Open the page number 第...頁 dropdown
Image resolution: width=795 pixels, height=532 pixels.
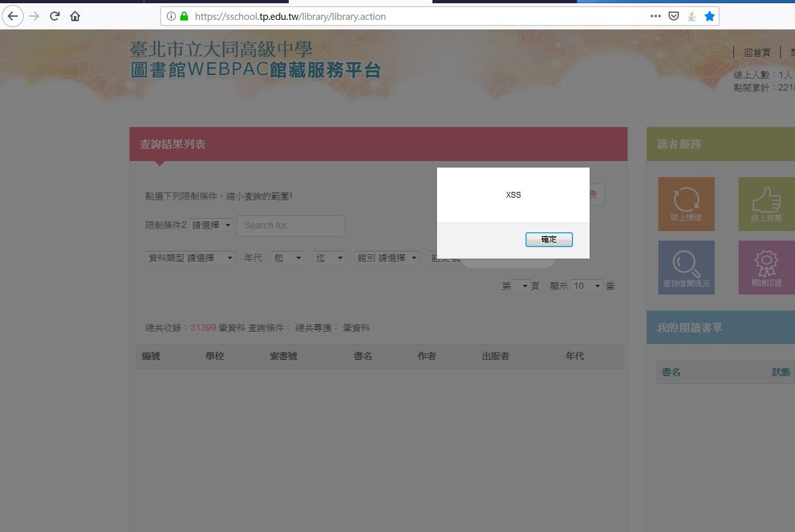520,286
